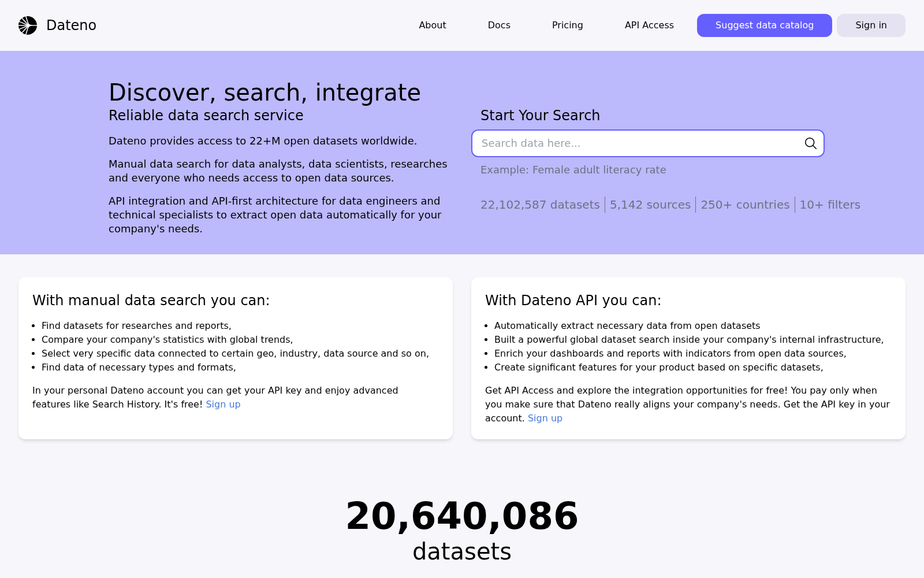Click Built a powerful global dataset search bullet
Viewport: 924px width, 578px height.
689,340
